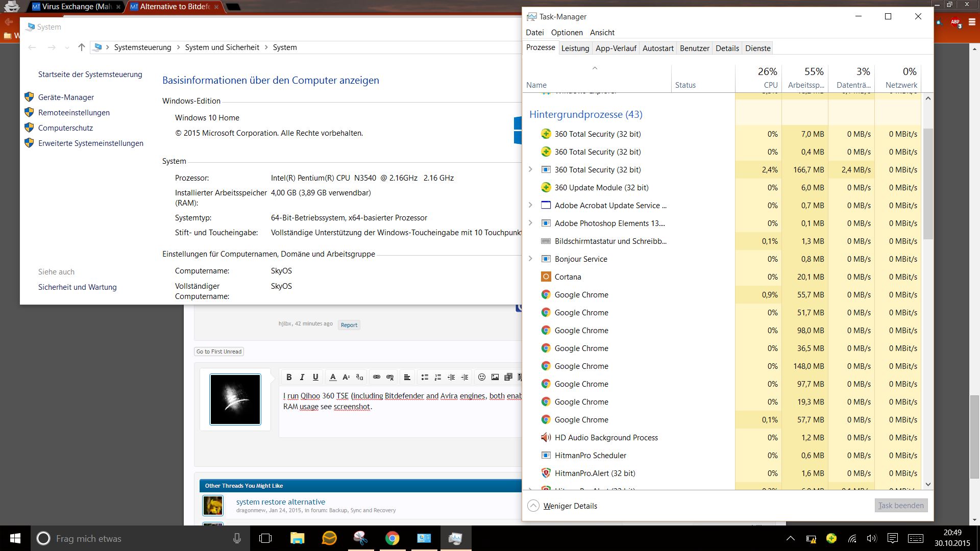
Task: Open the Optionen menu in Task-Manager
Action: click(x=567, y=32)
